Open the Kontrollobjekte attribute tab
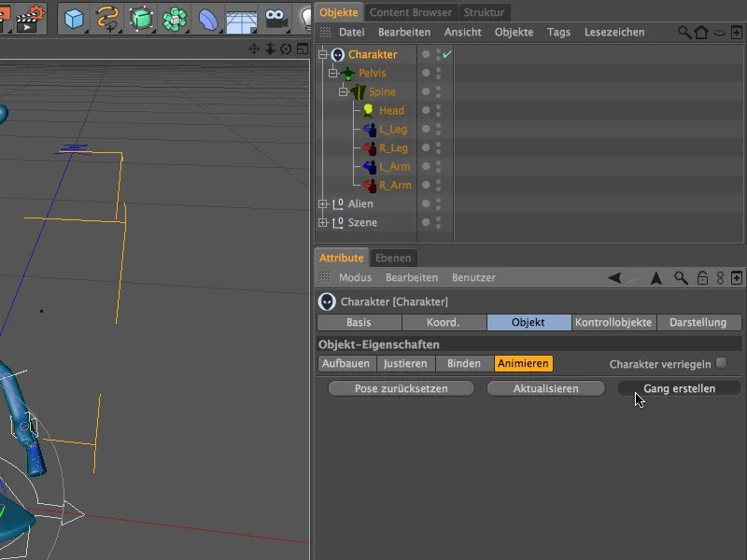 (613, 322)
